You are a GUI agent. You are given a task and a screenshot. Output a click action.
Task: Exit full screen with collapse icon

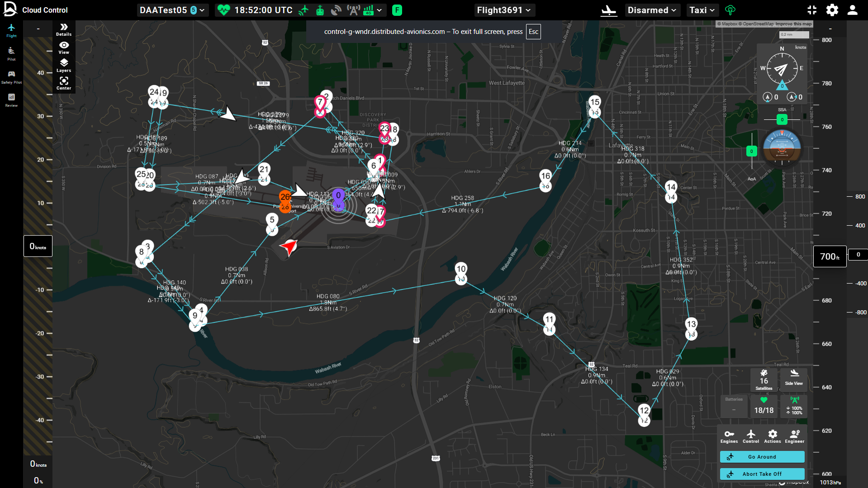click(x=812, y=10)
